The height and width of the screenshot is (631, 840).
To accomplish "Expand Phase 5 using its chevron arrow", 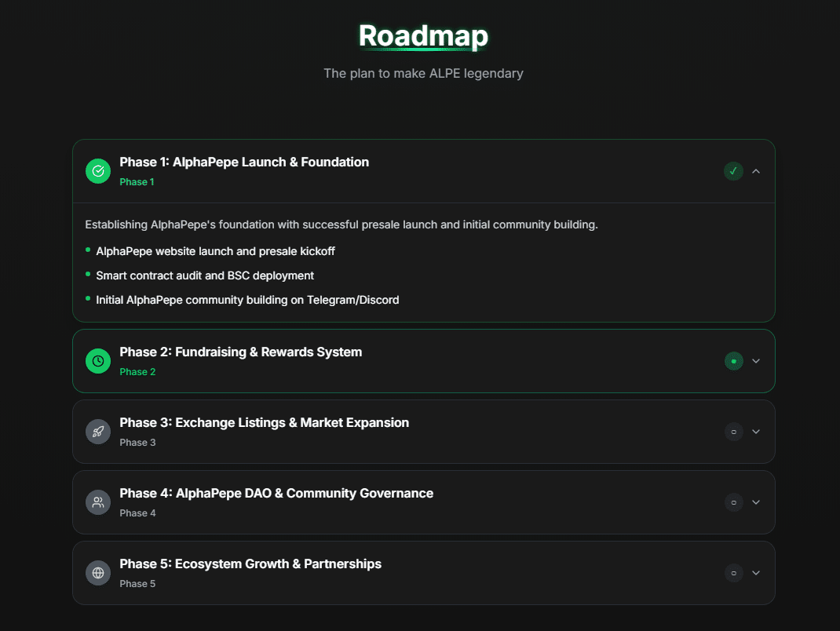I will [x=756, y=573].
